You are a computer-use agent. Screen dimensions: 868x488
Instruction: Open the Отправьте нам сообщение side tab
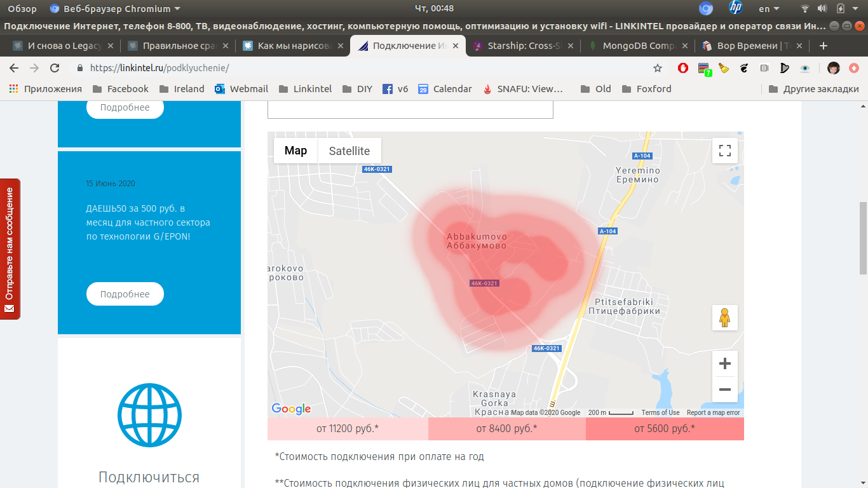(10, 249)
